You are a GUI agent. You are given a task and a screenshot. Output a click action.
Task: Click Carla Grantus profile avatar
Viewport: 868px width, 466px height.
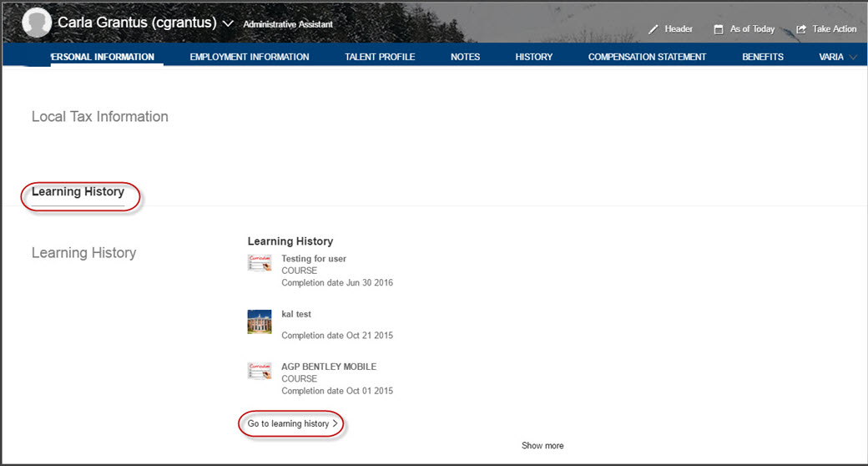[37, 23]
